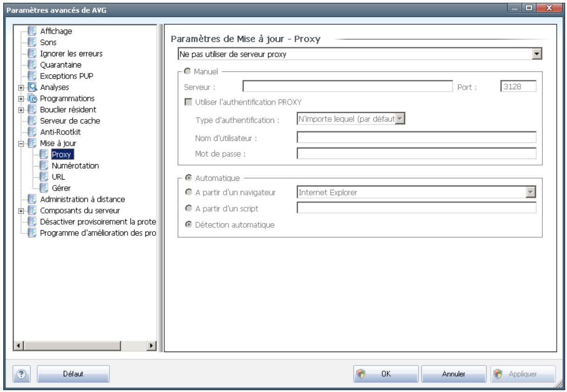567x392 pixels.
Task: Confirm with the OK button
Action: (x=385, y=373)
